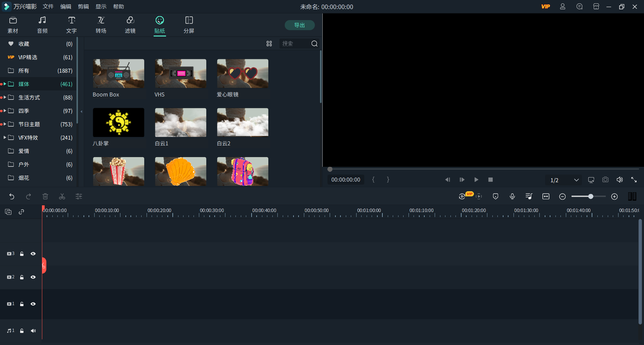Open the 文件 menu

48,7
